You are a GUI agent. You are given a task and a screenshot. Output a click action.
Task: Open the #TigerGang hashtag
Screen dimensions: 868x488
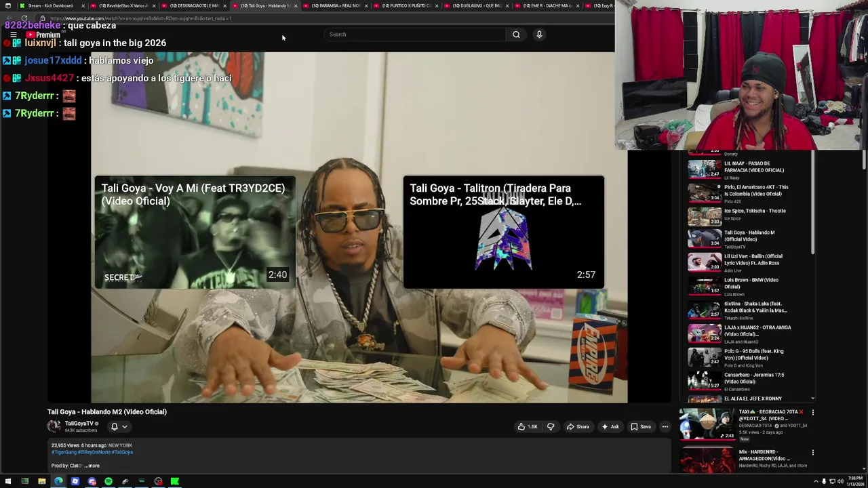click(x=64, y=452)
